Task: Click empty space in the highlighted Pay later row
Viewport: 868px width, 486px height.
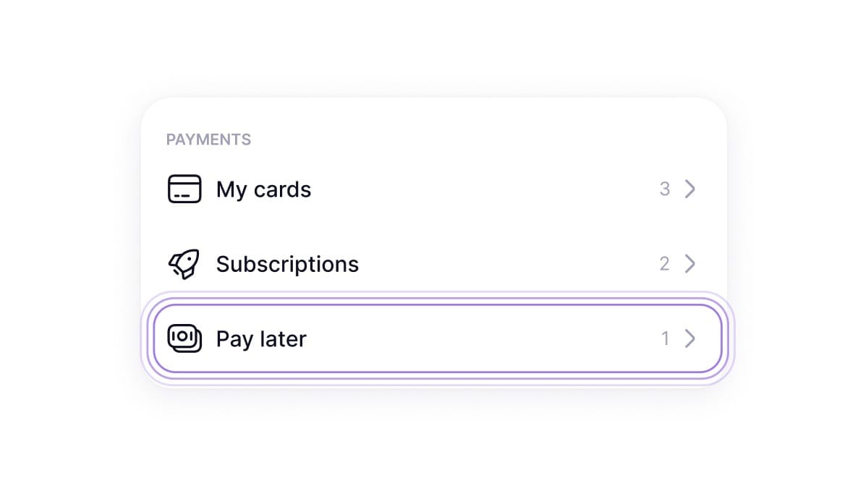Action: pos(477,338)
